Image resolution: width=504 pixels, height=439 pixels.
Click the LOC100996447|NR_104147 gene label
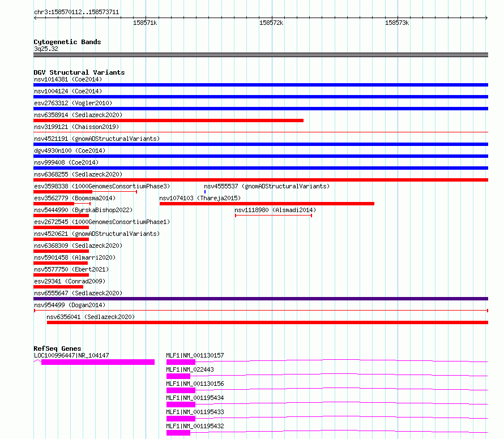tap(71, 355)
